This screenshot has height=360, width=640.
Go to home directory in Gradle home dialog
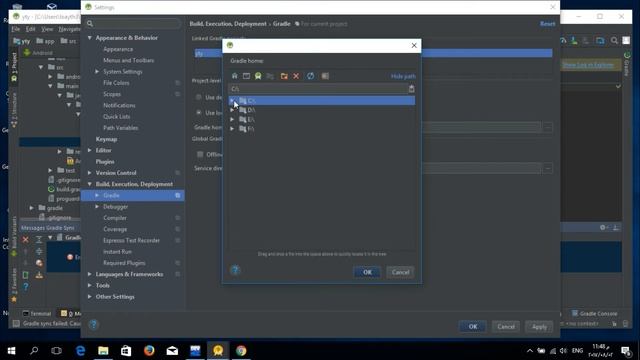pos(235,76)
